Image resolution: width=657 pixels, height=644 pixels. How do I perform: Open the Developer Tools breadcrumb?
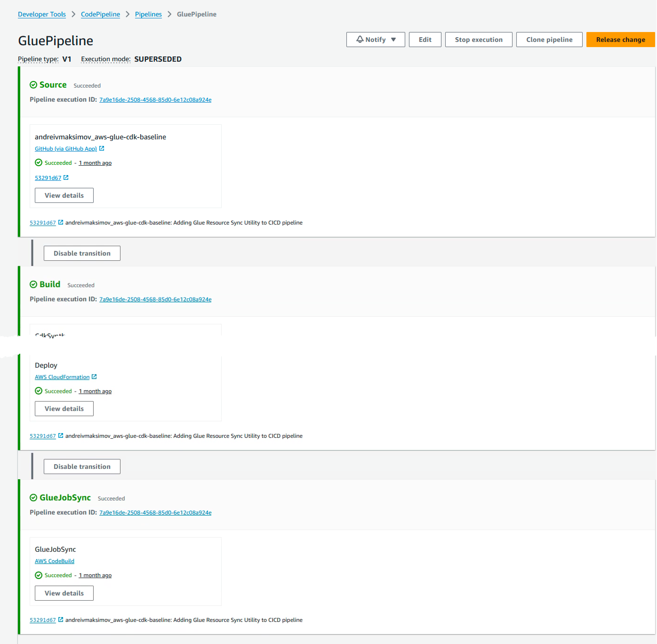tap(42, 14)
